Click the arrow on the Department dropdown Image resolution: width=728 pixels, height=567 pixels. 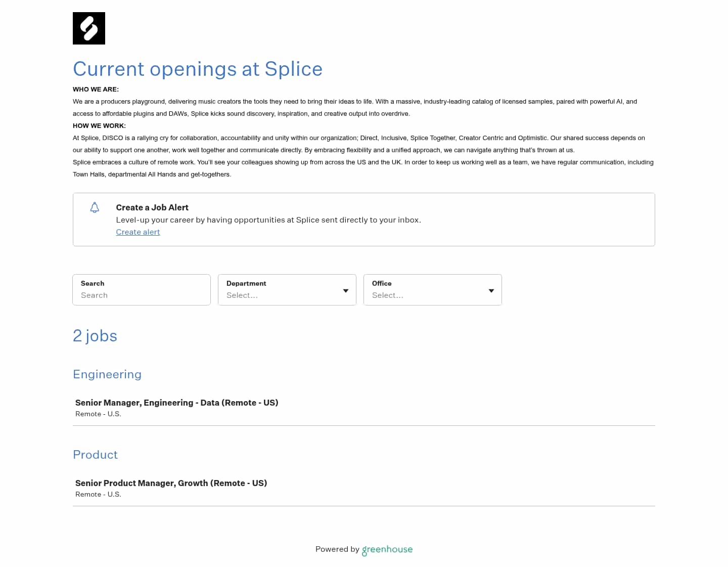346,291
